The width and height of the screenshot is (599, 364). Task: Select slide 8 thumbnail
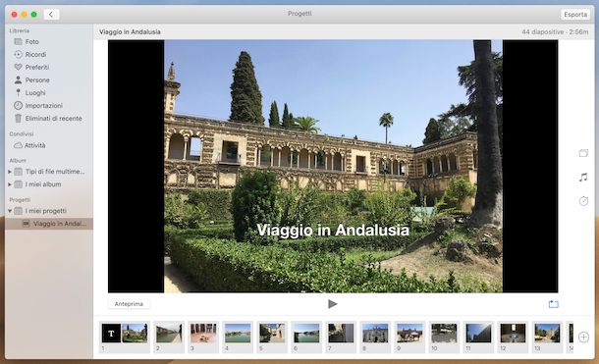(375, 334)
